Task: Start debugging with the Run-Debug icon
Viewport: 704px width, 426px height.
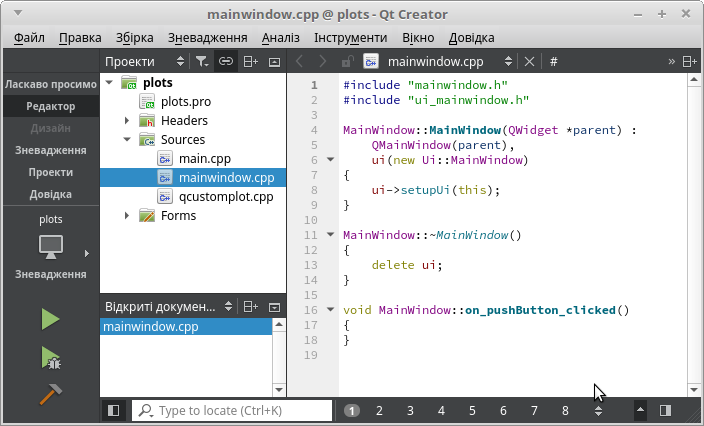Action: click(50, 357)
